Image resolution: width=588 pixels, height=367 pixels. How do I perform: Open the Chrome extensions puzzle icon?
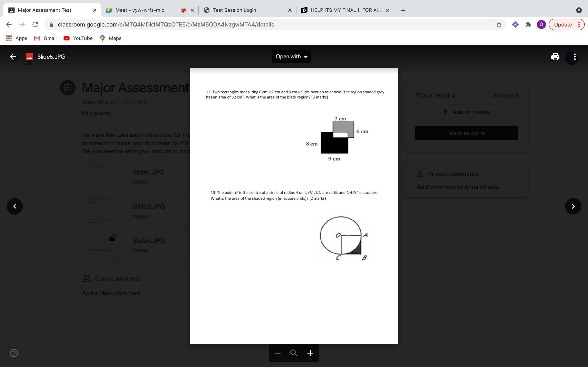click(x=528, y=24)
